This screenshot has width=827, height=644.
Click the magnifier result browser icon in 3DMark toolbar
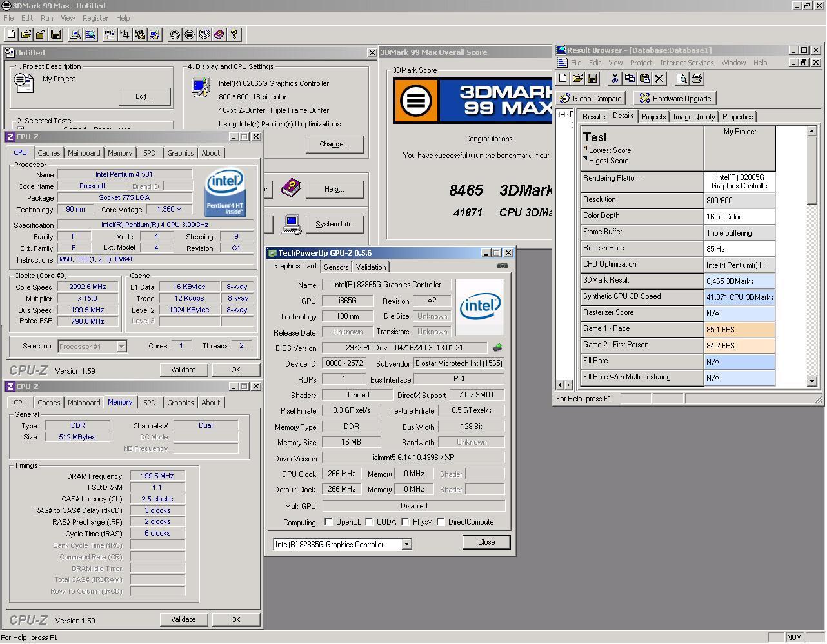90,35
